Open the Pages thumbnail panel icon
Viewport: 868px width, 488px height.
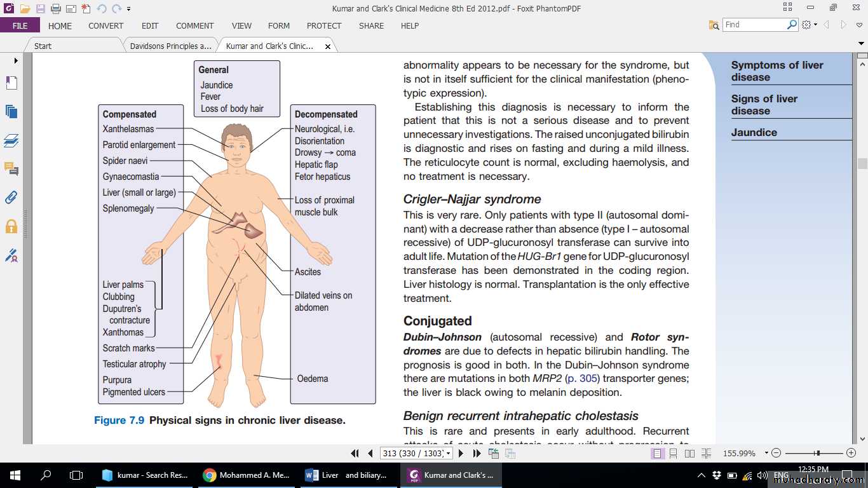[x=11, y=111]
